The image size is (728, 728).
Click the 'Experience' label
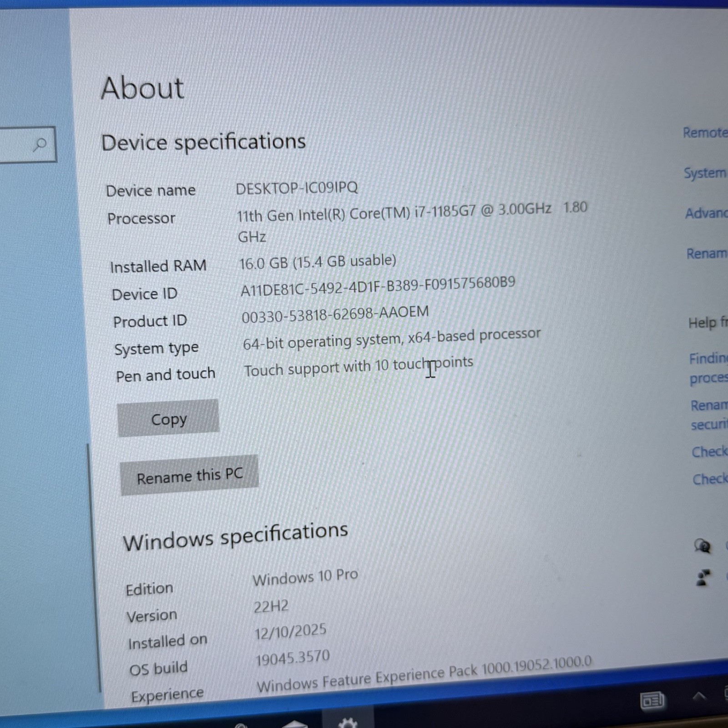click(x=167, y=695)
